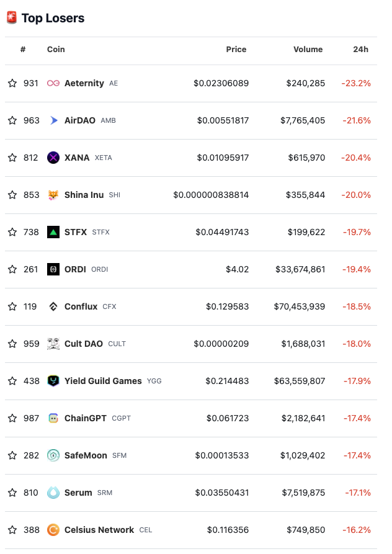Click the ORDI coin logo
The width and height of the screenshot is (392, 554).
(53, 269)
